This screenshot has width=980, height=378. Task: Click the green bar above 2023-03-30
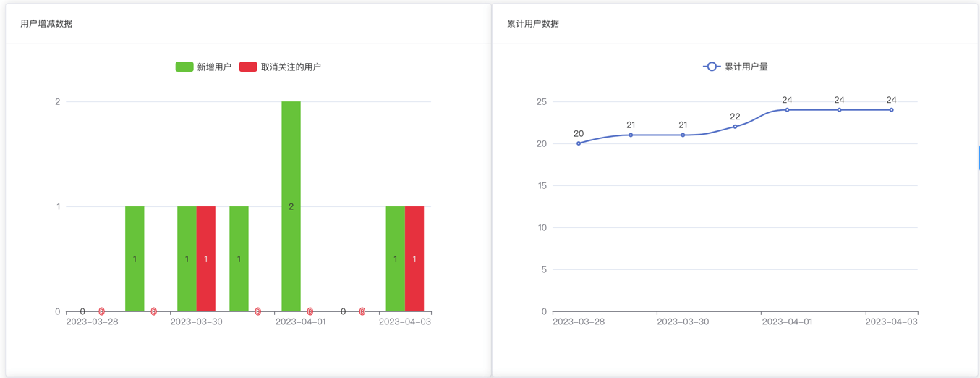[187, 259]
